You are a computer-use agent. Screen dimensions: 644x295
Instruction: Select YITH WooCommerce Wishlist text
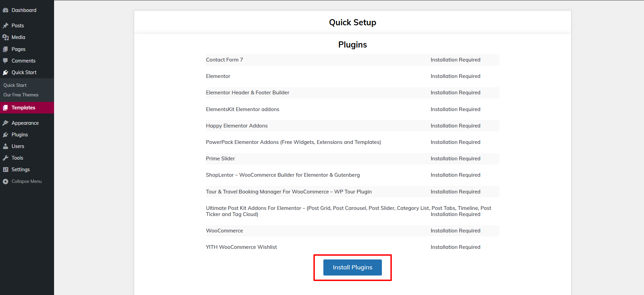241,247
